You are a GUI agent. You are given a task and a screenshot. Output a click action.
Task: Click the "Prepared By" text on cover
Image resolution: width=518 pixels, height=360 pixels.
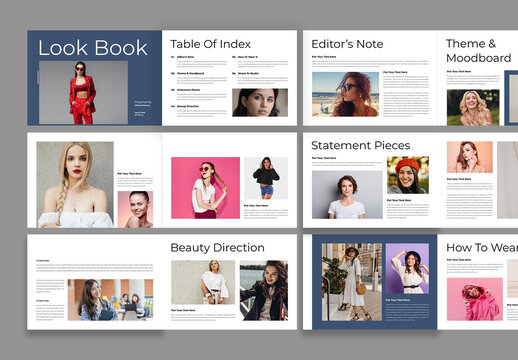[143, 102]
